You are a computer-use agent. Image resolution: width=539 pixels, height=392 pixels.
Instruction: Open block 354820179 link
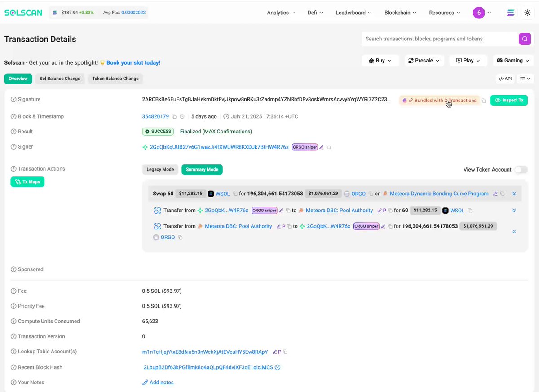pos(155,116)
